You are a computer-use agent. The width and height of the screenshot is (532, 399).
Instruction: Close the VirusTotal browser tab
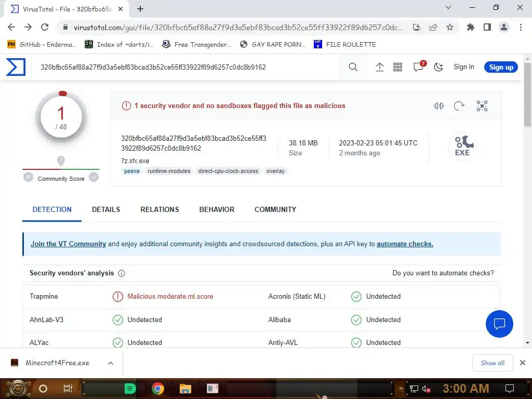(121, 9)
